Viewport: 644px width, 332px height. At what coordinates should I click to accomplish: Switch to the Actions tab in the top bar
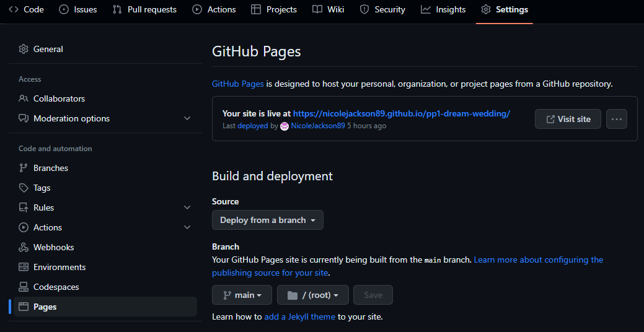coord(214,9)
